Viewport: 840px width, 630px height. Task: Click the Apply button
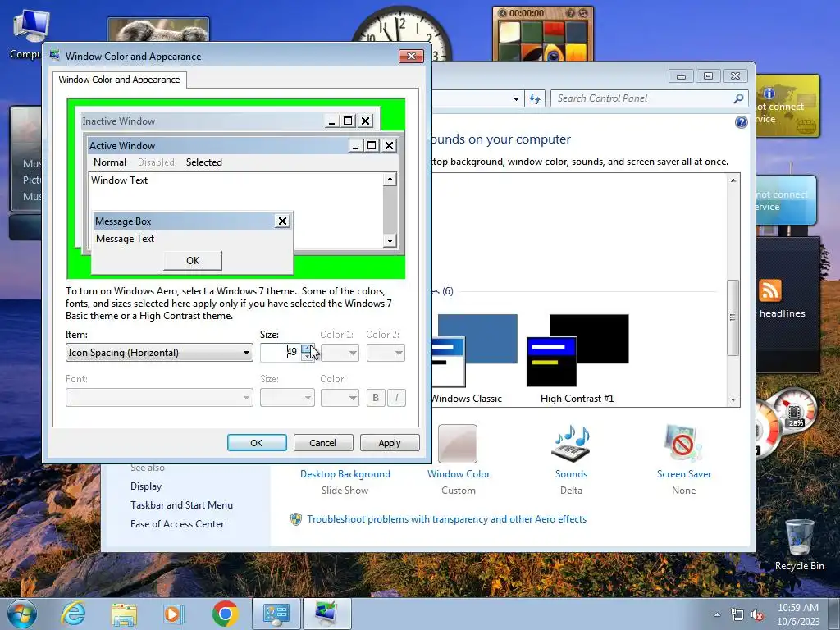(x=390, y=442)
